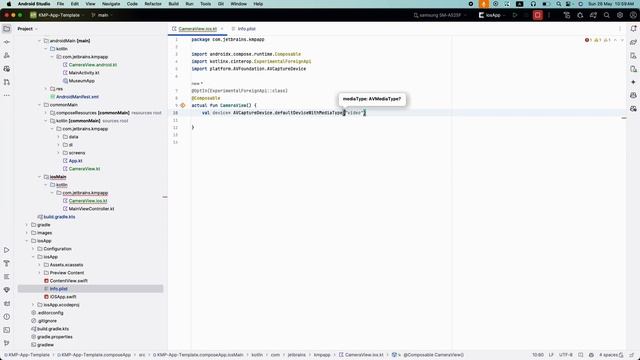Expand the Configuration folder
Viewport: 640px width, 360px height.
point(33,249)
